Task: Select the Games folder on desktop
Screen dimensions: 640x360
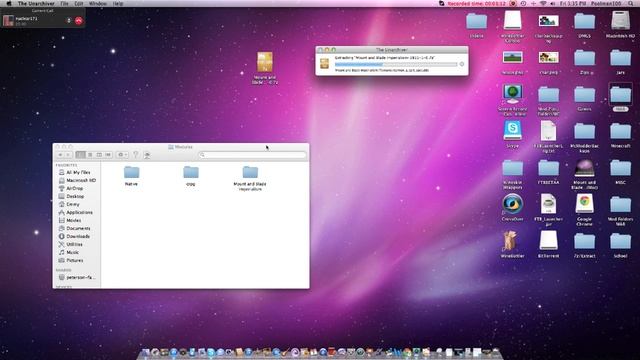Action: pos(584,95)
